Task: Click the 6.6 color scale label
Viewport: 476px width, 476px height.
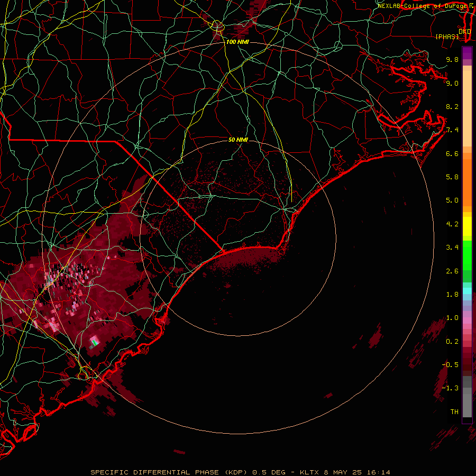Action: coord(452,153)
